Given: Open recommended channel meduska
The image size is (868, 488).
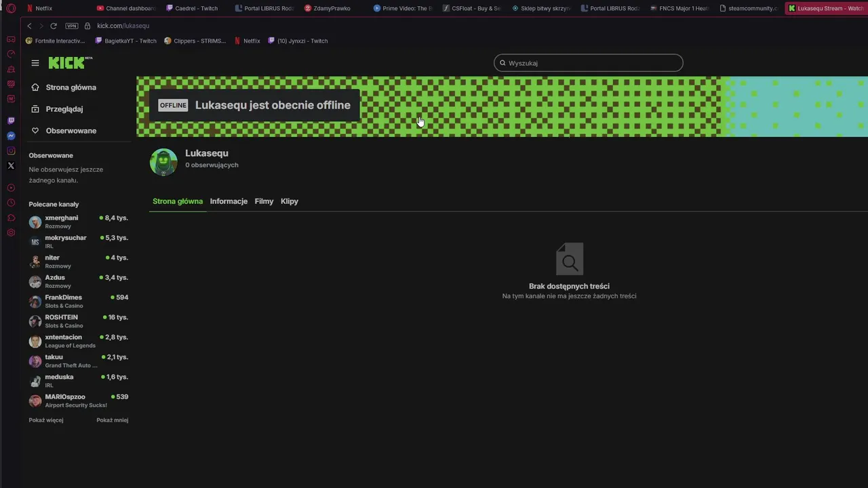Looking at the screenshot, I should tap(78, 380).
